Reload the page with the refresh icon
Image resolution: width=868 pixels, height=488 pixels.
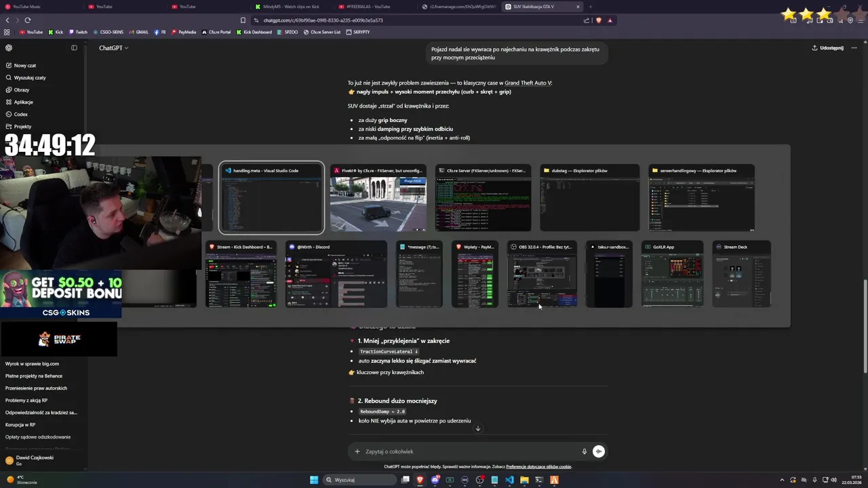coord(28,20)
